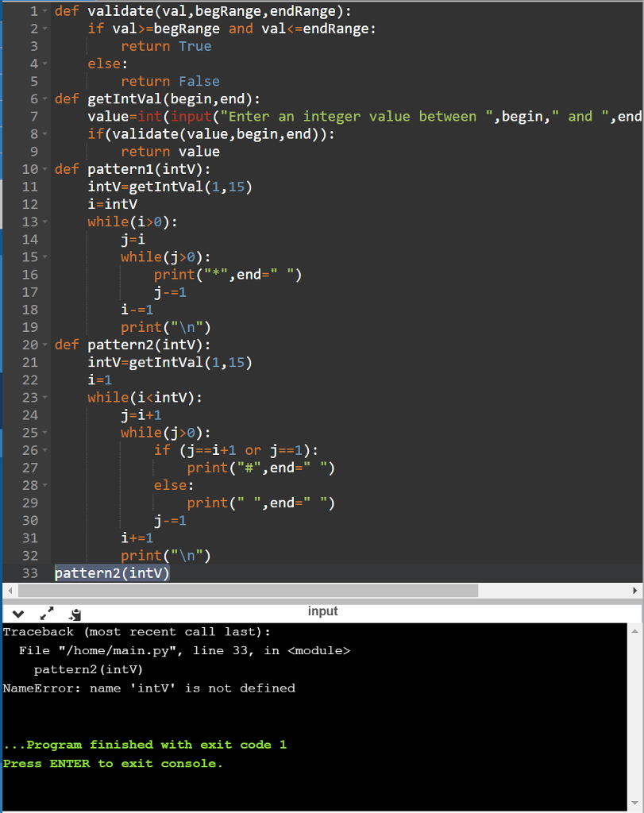The width and height of the screenshot is (644, 813).
Task: Click the icon to the right of the console fullscreen arrows
Action: point(75,615)
